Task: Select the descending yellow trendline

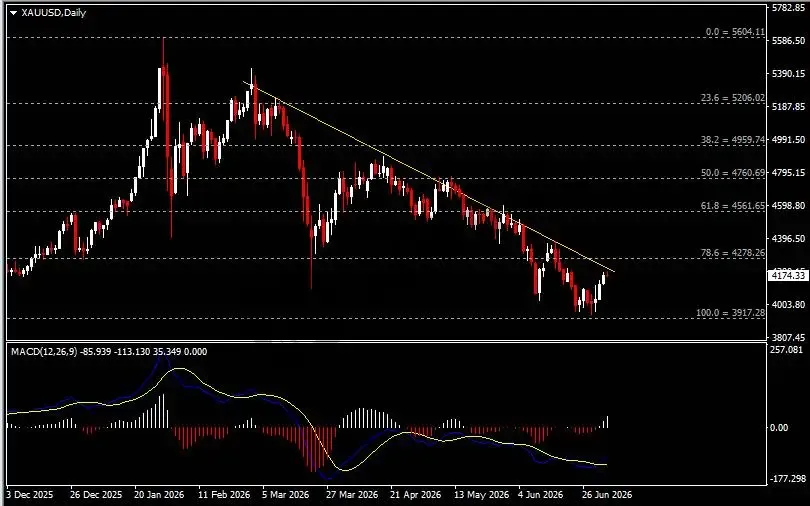Action: (429, 176)
